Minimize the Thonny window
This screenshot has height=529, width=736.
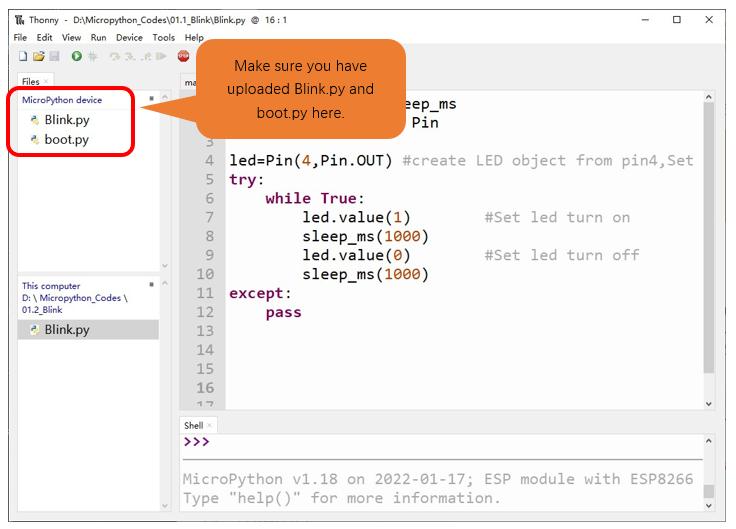[x=645, y=20]
